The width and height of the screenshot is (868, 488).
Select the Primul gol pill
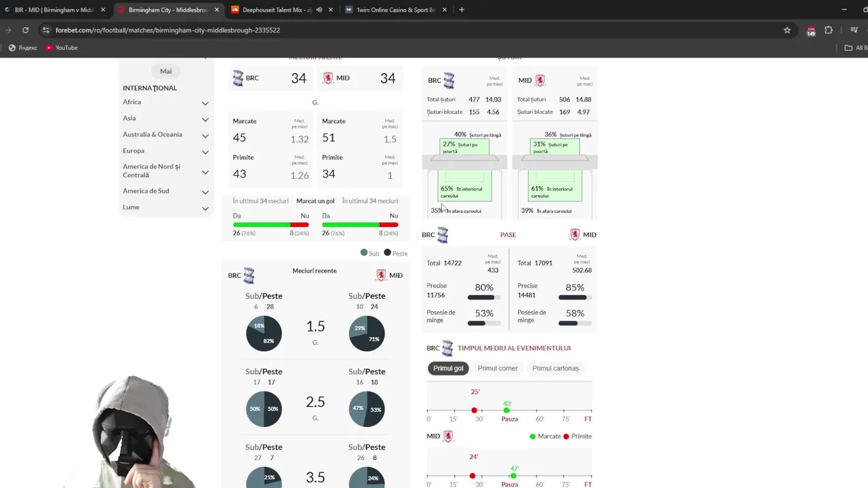(x=448, y=368)
